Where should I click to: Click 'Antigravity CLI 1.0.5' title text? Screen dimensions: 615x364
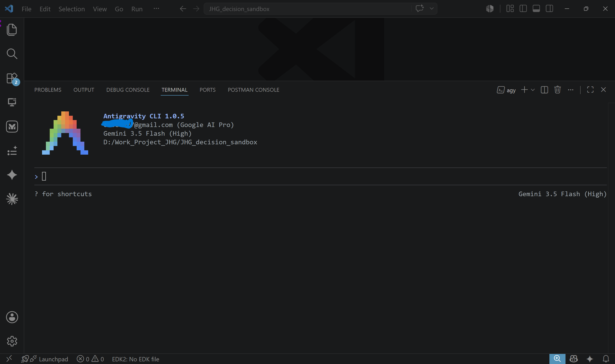pos(144,116)
